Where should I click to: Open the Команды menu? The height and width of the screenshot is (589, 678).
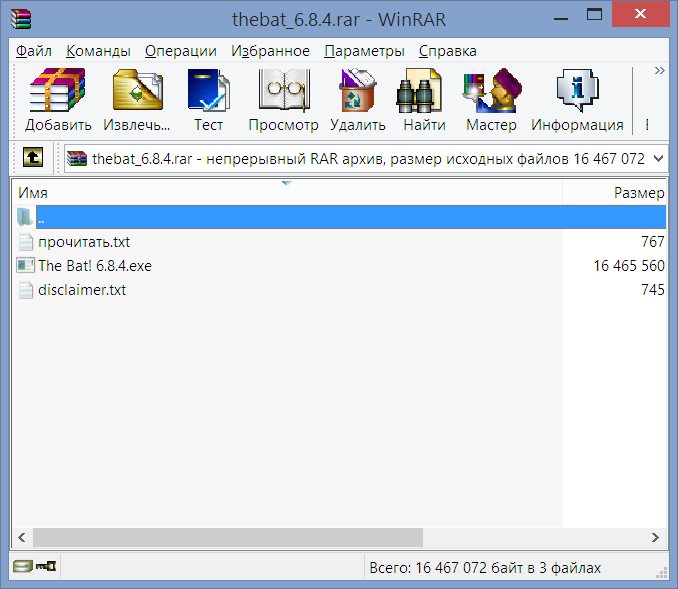98,51
